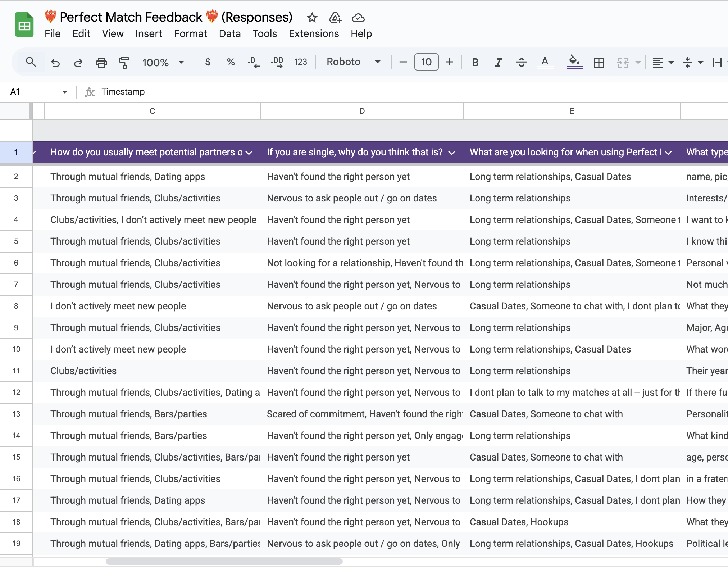This screenshot has height=567, width=728.
Task: Select column C header
Action: click(153, 111)
